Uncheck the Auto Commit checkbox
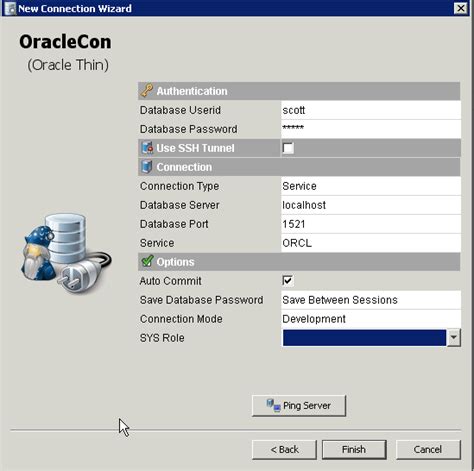Image resolution: width=474 pixels, height=471 pixels. (x=288, y=281)
